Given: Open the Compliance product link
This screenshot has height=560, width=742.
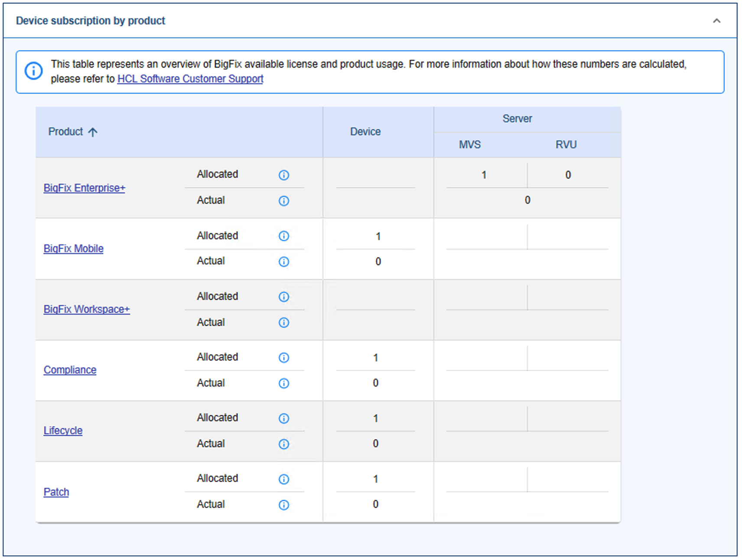Looking at the screenshot, I should pos(70,370).
